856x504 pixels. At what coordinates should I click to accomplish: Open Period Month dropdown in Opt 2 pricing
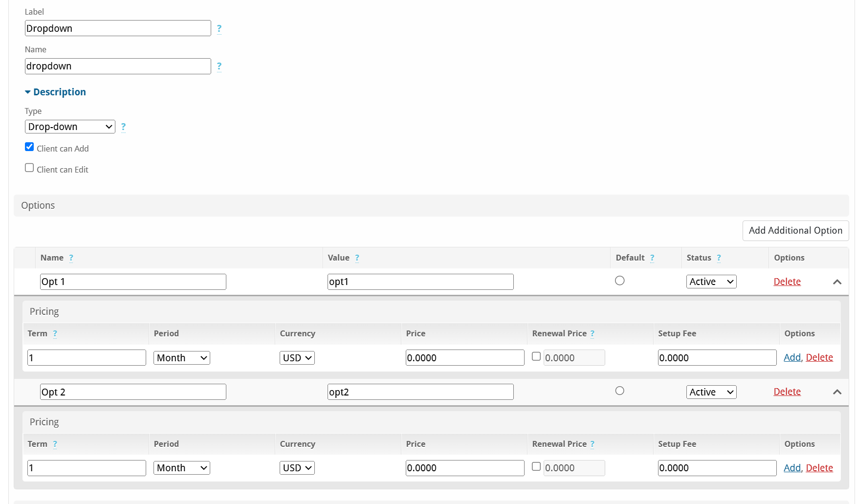coord(181,468)
